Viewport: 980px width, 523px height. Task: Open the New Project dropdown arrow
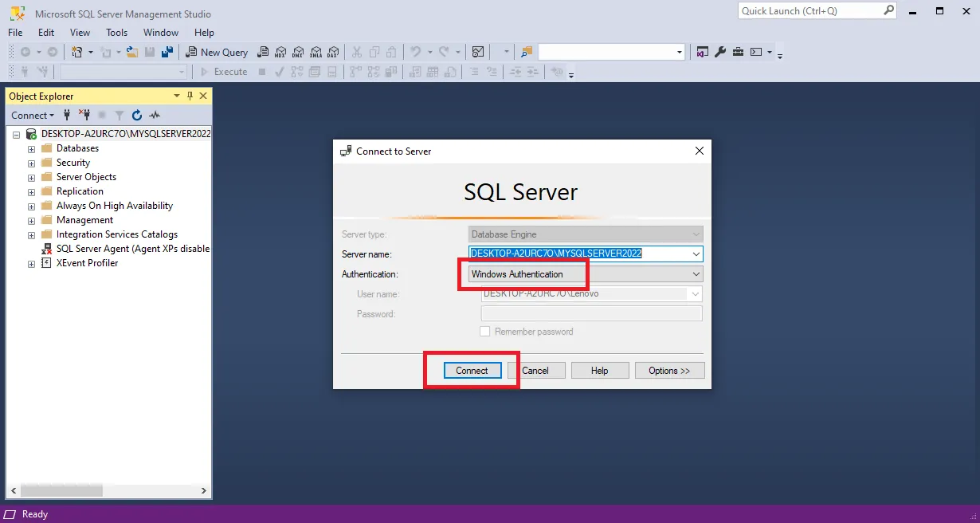coord(90,52)
